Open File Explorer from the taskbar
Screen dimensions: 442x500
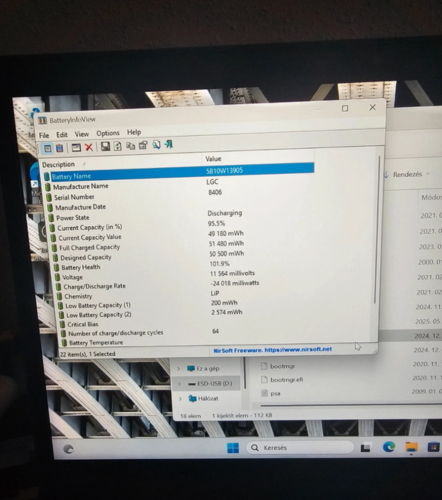coord(411,447)
